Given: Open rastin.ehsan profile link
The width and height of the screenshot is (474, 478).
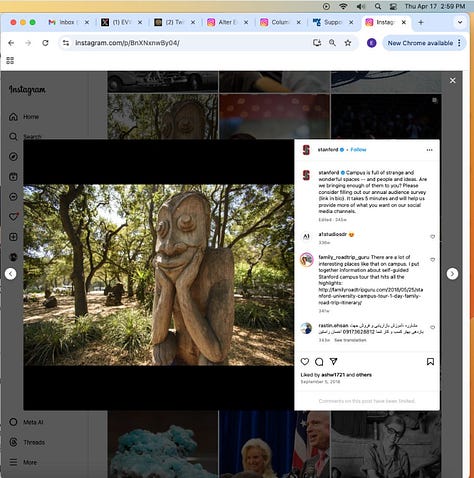Looking at the screenshot, I should (333, 325).
